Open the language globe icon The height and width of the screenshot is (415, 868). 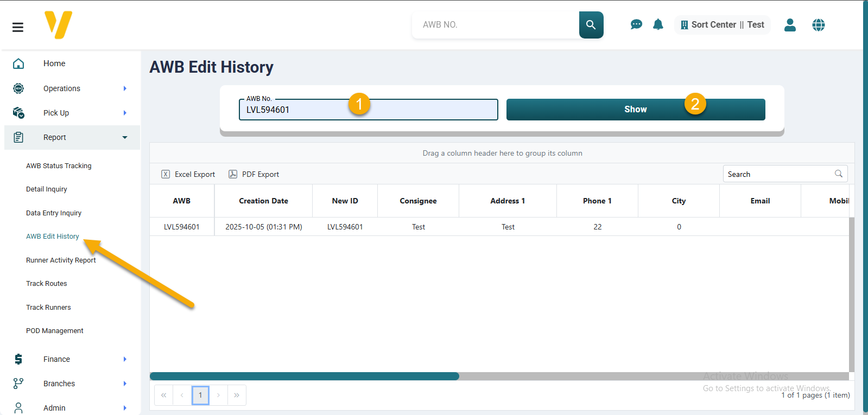(818, 25)
